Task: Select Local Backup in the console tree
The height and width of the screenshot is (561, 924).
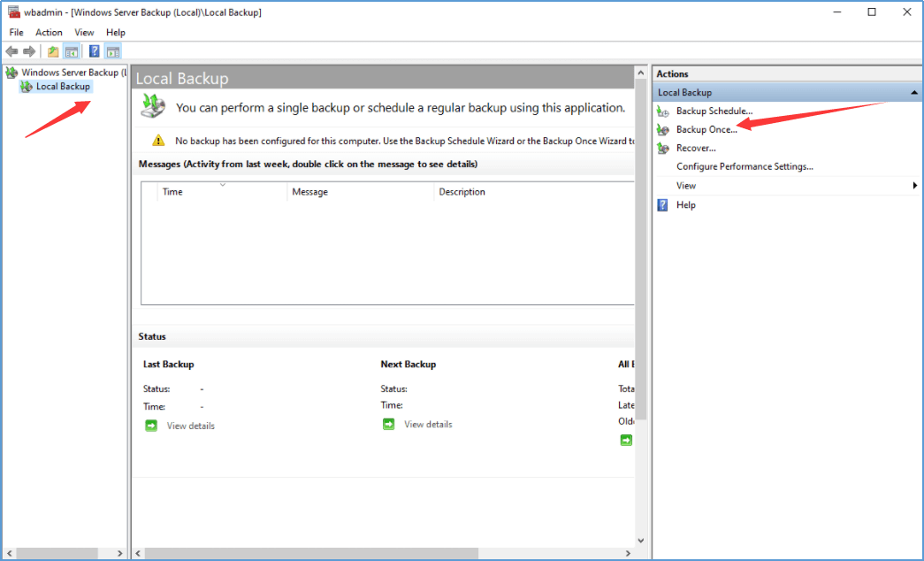Action: (63, 87)
